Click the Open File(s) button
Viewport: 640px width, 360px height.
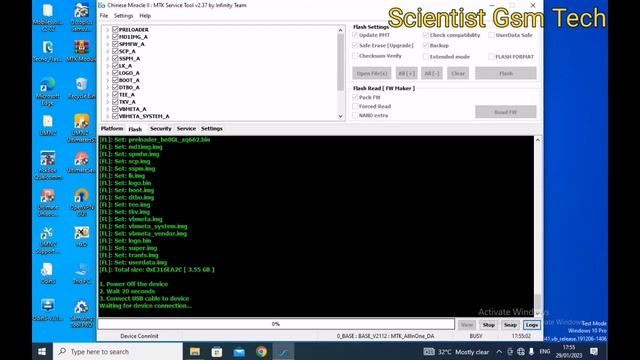click(x=372, y=73)
